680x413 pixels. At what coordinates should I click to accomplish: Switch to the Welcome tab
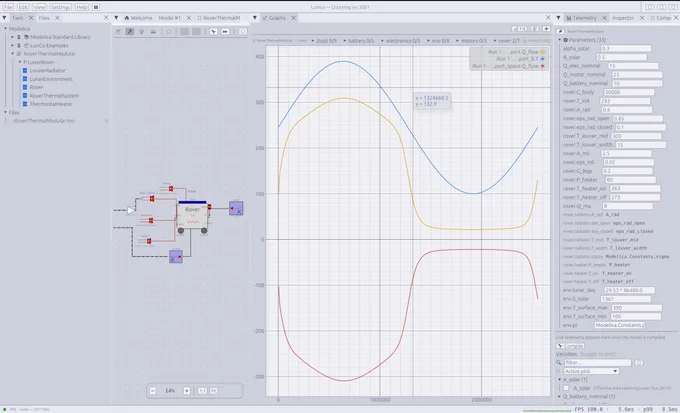pos(138,18)
